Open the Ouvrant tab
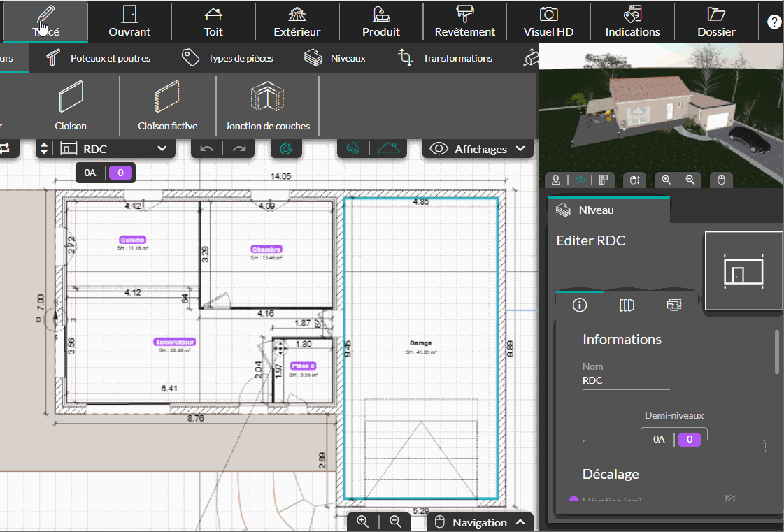The height and width of the screenshot is (532, 784). [x=129, y=22]
